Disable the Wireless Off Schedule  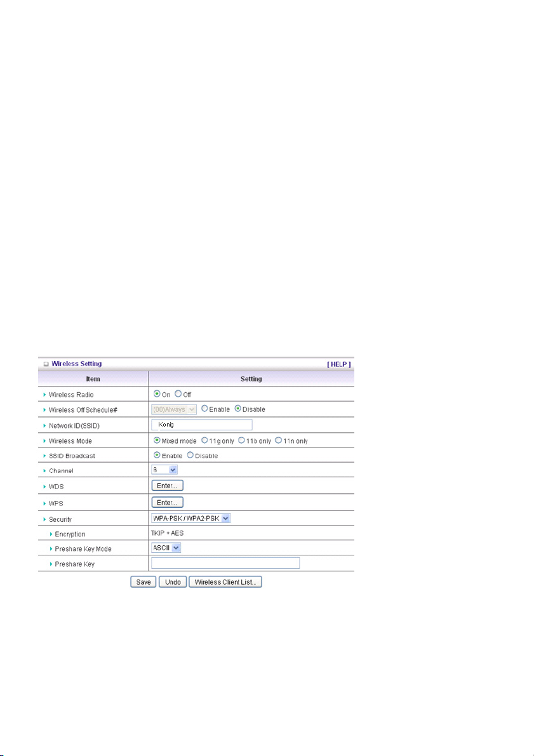[238, 409]
